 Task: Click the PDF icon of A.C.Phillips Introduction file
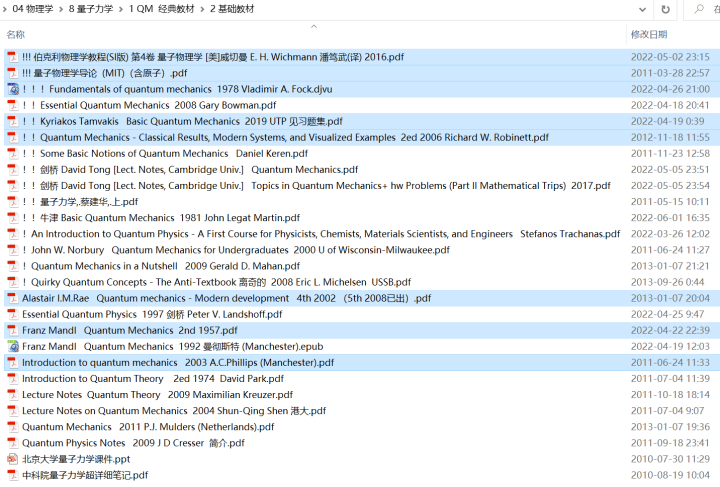(13, 362)
